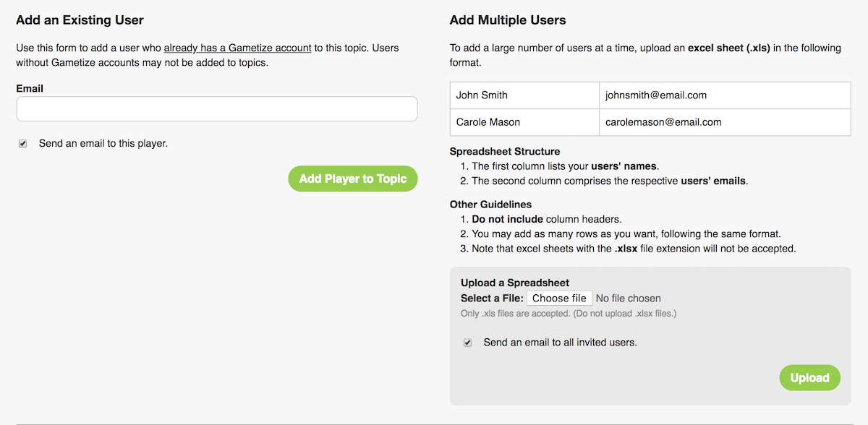Click the Add Player to Topic button
The height and width of the screenshot is (425, 868).
353,179
